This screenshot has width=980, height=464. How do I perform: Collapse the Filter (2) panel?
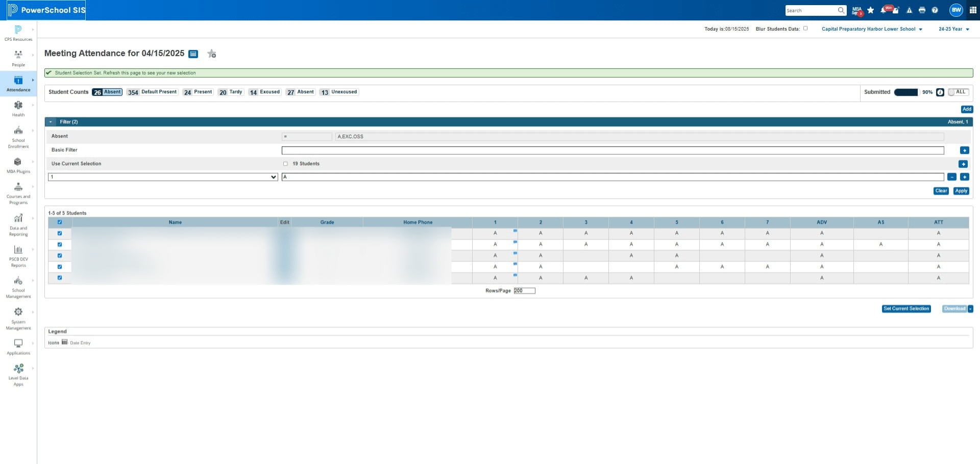(x=51, y=122)
